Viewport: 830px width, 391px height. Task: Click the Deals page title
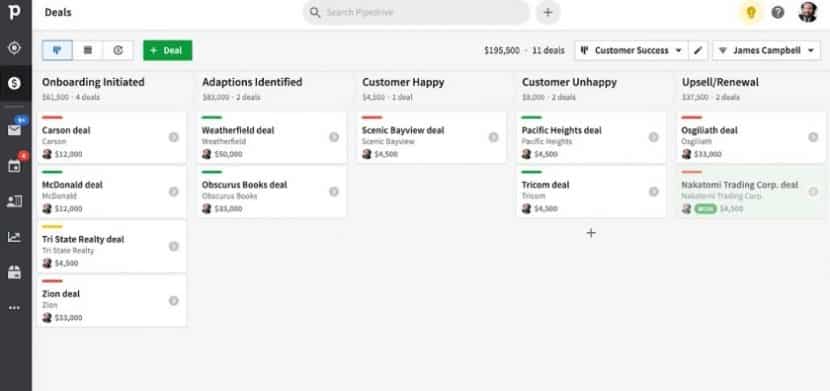pos(58,12)
